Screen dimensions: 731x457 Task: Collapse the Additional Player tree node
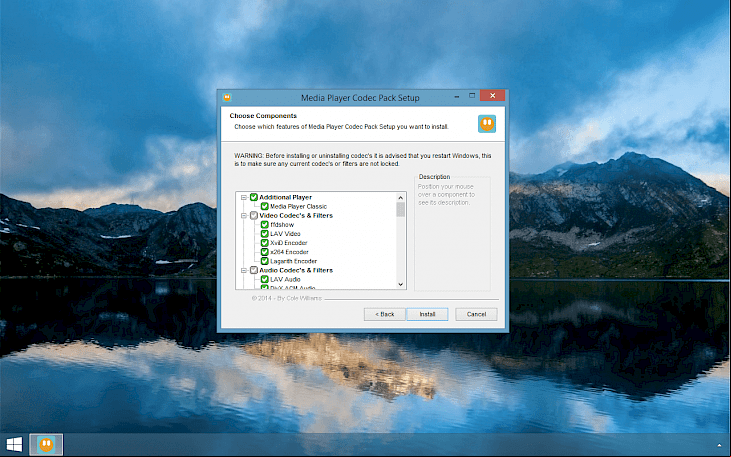[243, 197]
